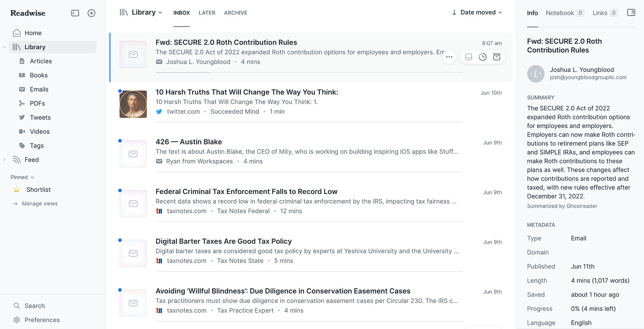Open the Shortlist pinned view
The width and height of the screenshot is (644, 329).
point(38,190)
